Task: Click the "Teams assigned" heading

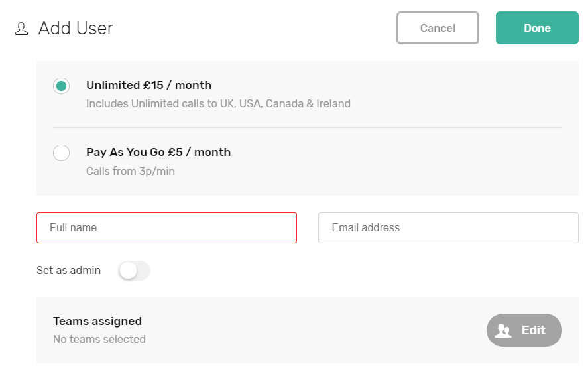Action: click(x=97, y=321)
